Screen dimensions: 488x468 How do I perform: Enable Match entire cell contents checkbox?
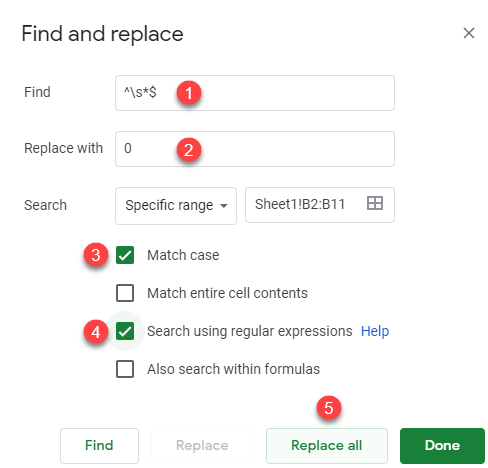125,293
